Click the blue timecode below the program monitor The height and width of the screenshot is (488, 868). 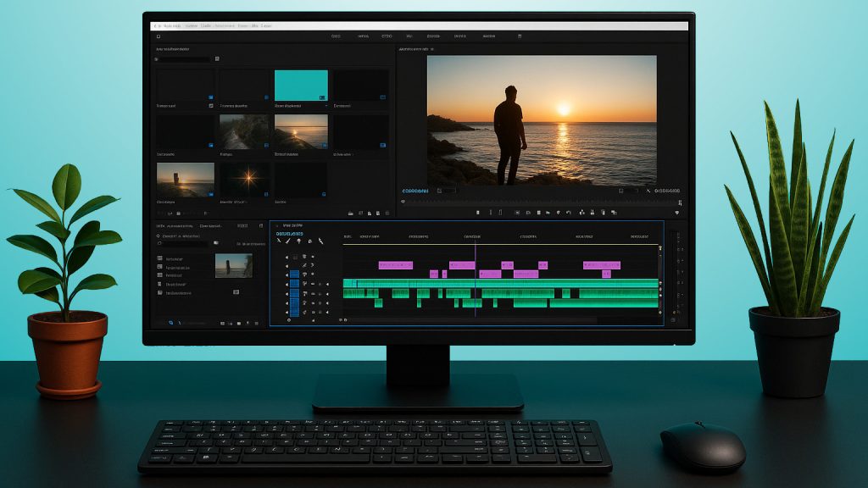pyautogui.click(x=415, y=191)
